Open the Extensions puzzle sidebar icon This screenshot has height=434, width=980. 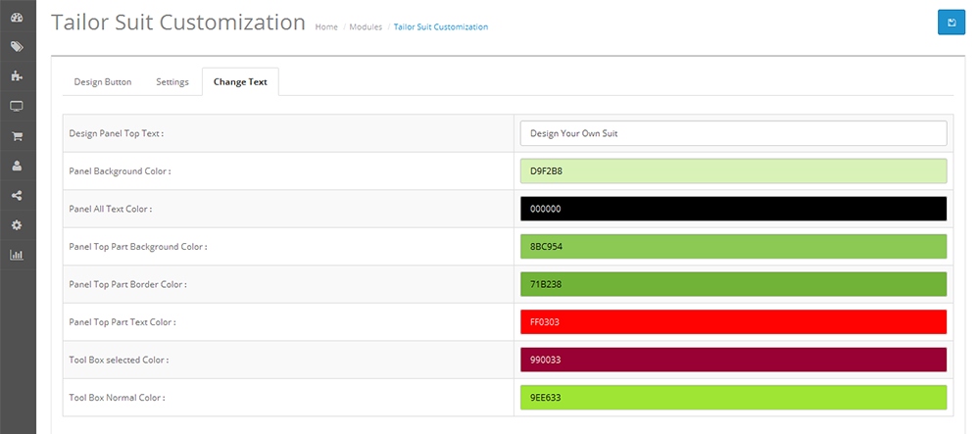coord(18,76)
